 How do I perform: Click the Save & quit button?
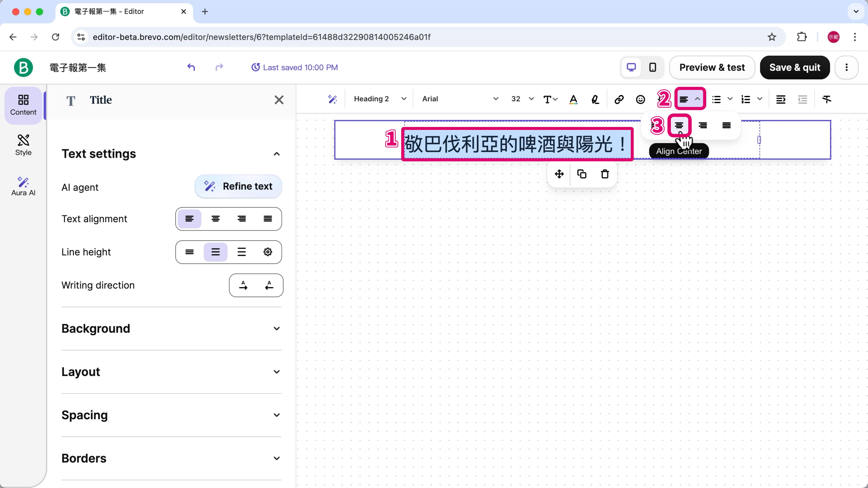795,67
